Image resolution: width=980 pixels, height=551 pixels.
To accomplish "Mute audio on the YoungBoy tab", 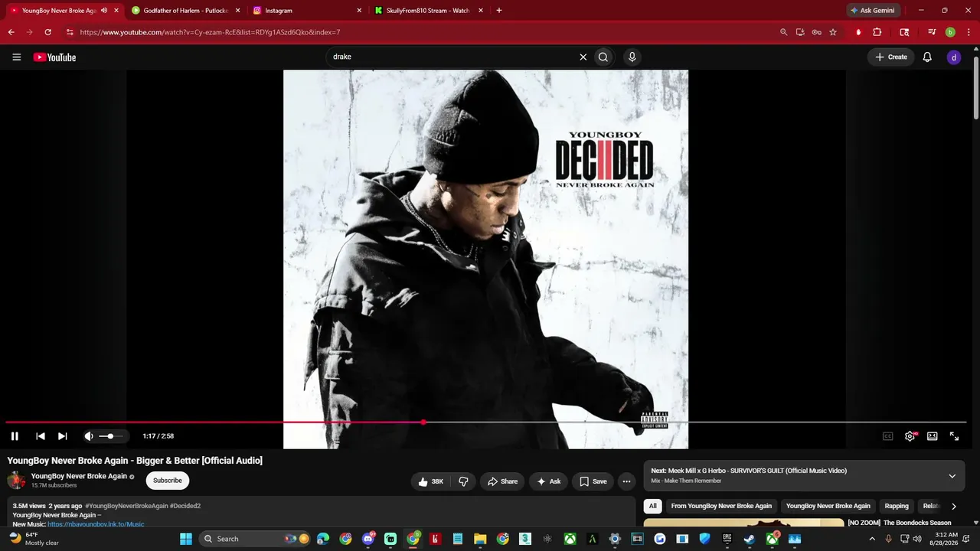I will [104, 11].
